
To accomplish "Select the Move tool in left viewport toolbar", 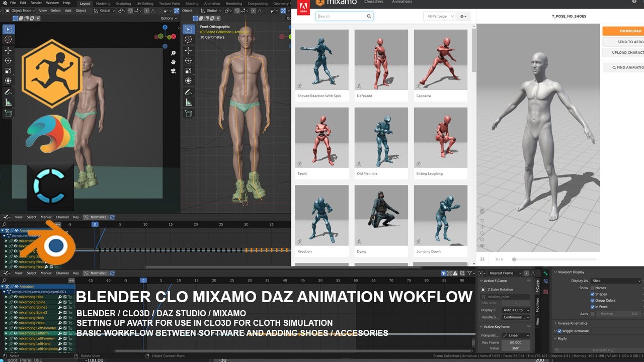I will 8,51.
